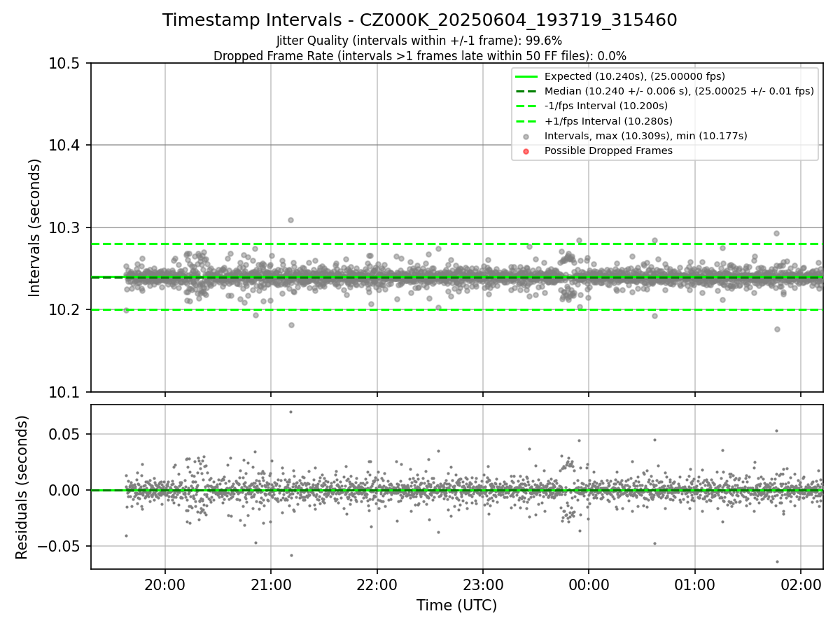Click the 02:00 time tick label
The image size is (840, 630).
tap(801, 584)
